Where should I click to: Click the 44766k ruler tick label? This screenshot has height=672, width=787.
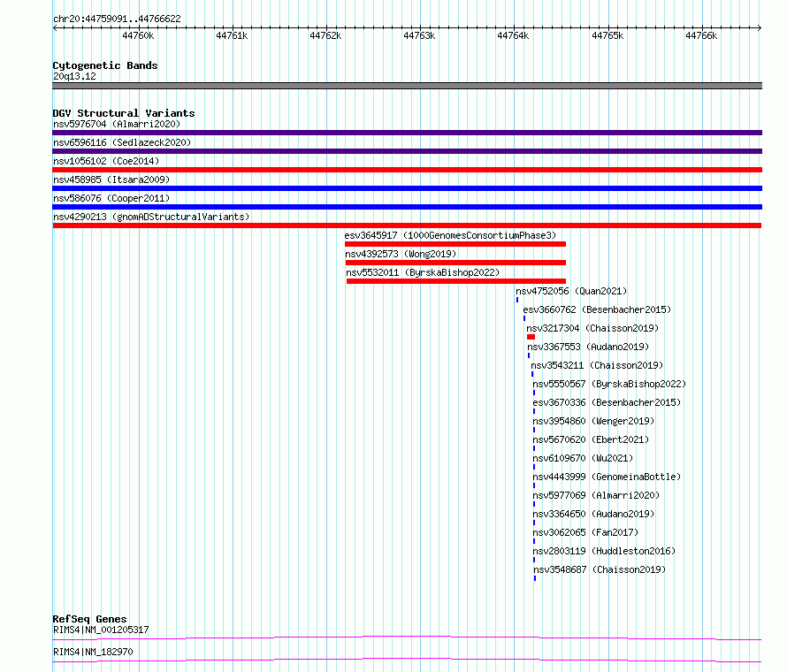(702, 36)
